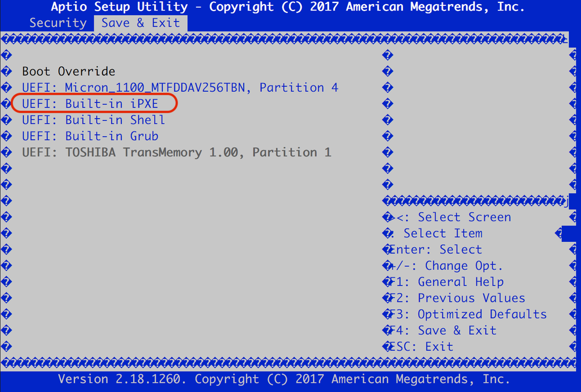Click the 'F4: Save & Exit' help text
581x392 pixels.
tap(443, 330)
